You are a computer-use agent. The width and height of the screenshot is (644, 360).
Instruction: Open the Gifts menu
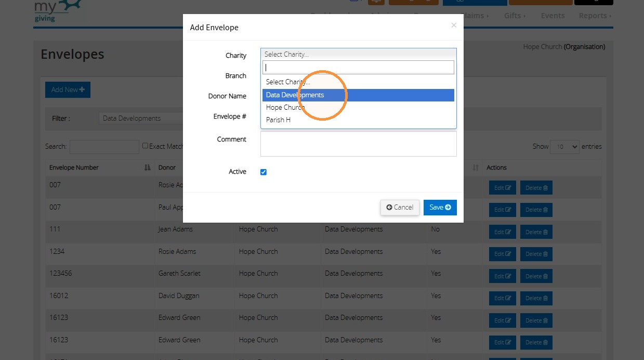[x=515, y=16]
